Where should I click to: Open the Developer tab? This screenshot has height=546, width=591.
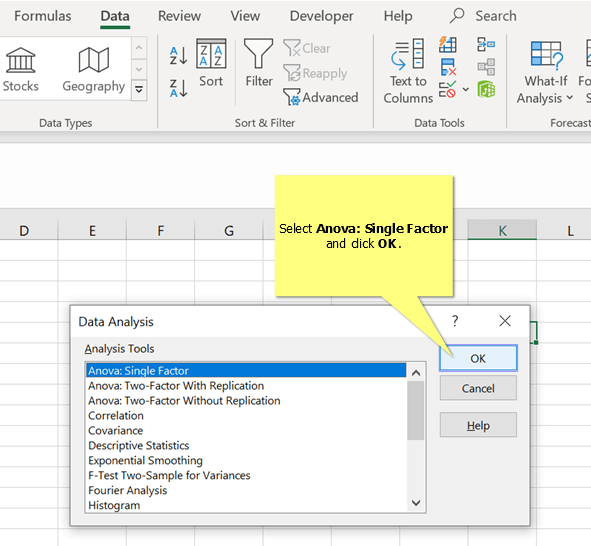click(321, 16)
